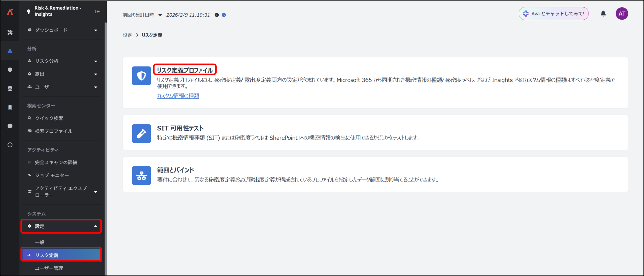Click the notification bell icon
This screenshot has height=276, width=644.
click(603, 14)
